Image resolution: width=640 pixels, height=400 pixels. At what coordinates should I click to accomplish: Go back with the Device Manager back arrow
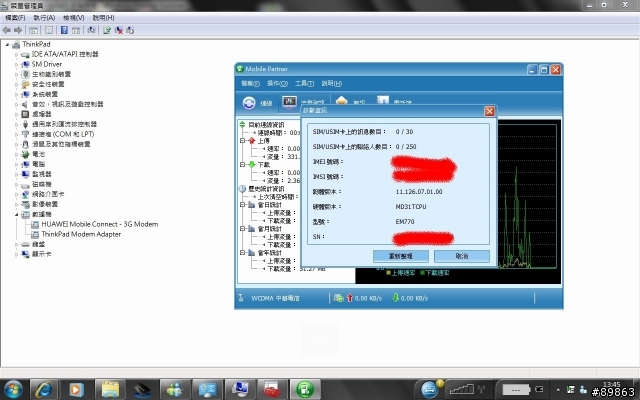click(x=7, y=30)
